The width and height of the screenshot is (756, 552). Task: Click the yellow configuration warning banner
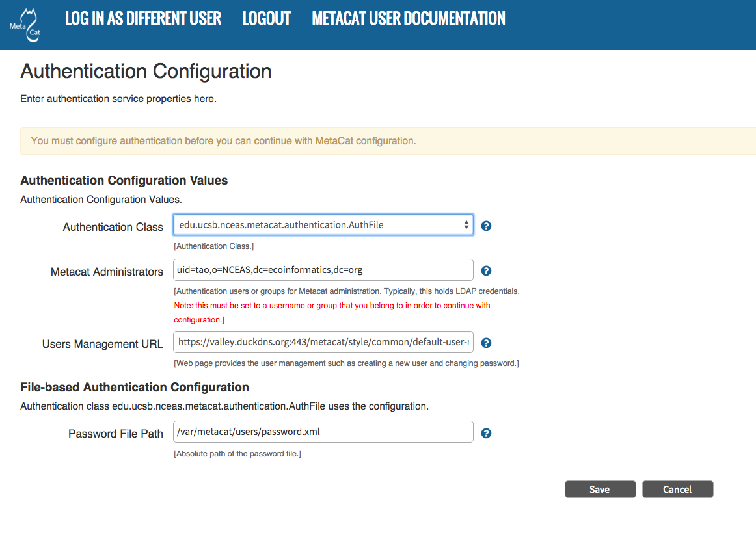point(388,140)
